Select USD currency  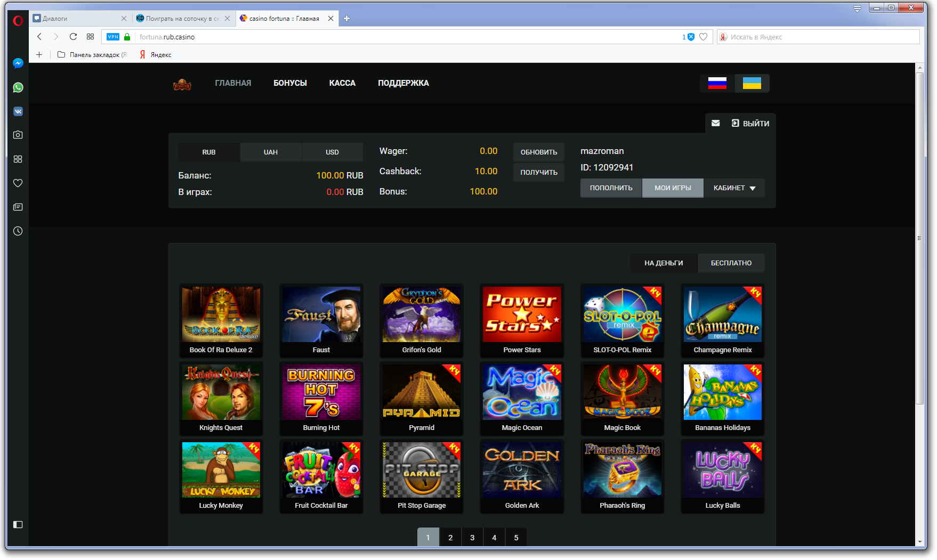333,152
